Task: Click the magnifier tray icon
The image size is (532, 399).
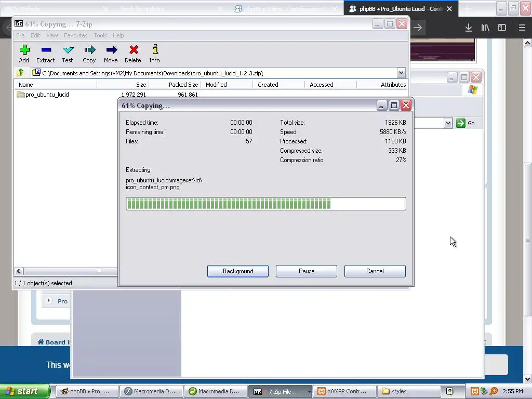Action: 494,391
